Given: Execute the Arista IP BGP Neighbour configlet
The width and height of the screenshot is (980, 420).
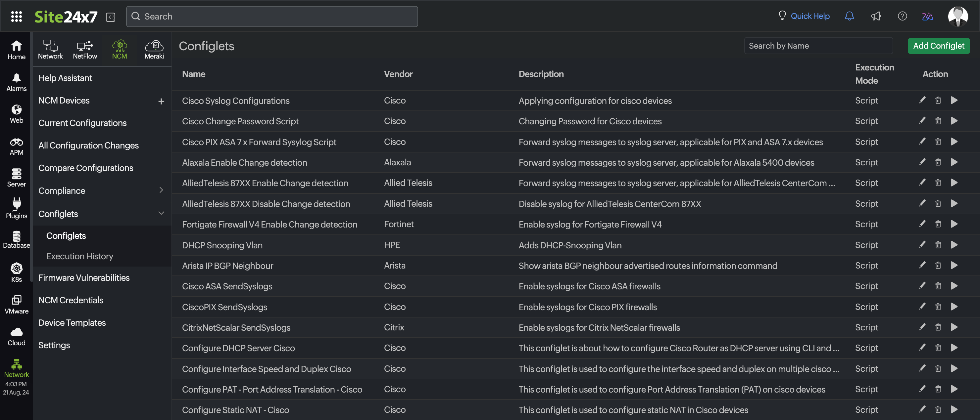Looking at the screenshot, I should pos(954,265).
